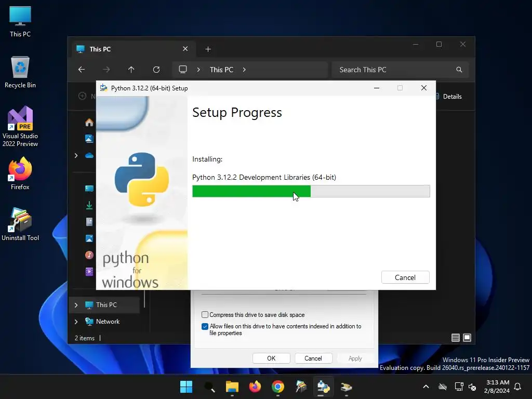The image size is (532, 399).
Task: Open Downloads folder in Explorer sidebar
Action: [89, 205]
